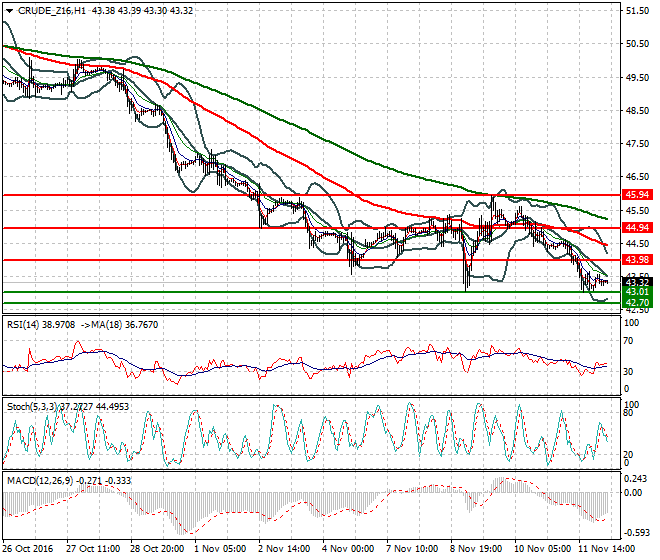Click the 28 Oct 20:00 time label

click(x=157, y=549)
